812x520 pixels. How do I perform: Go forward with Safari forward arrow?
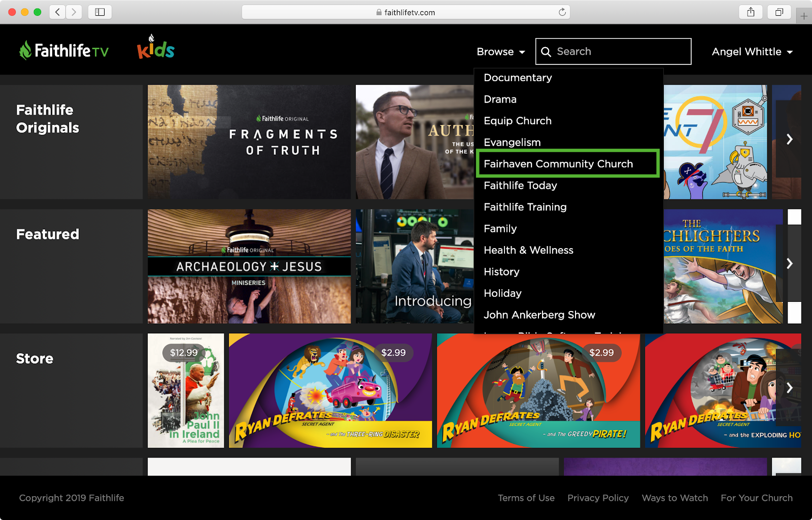(x=74, y=12)
